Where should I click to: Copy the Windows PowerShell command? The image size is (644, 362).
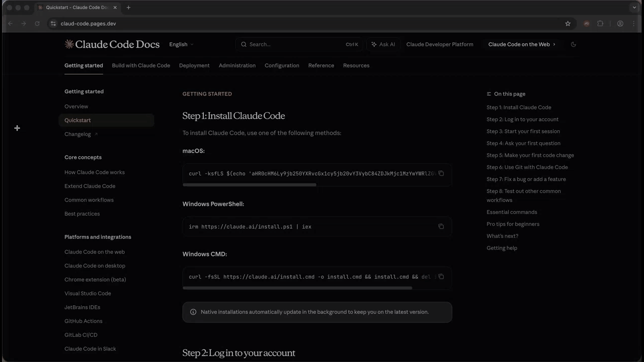point(441,226)
